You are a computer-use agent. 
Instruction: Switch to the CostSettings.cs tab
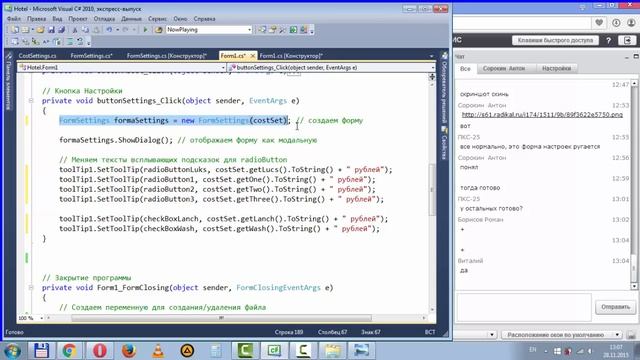point(37,56)
